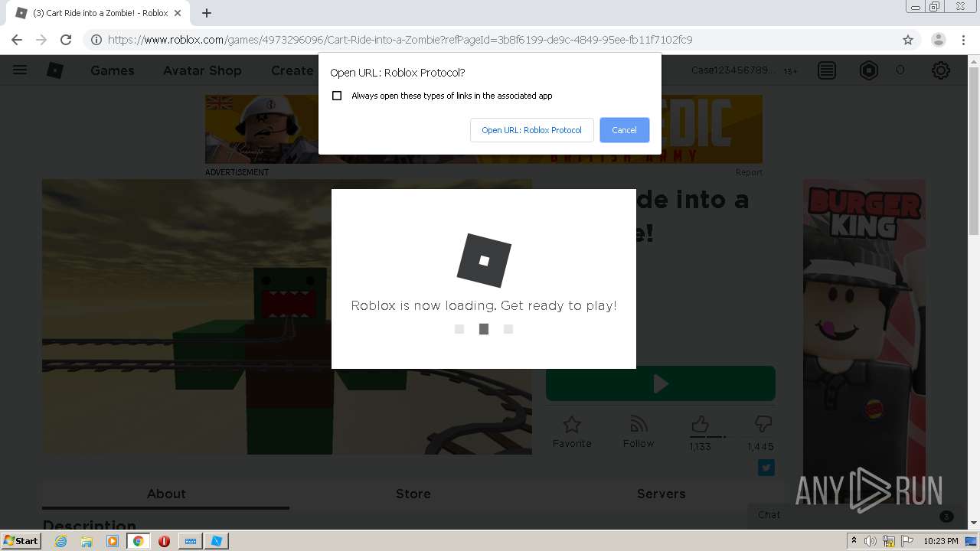Click the like/dislike vote ratio bar
This screenshot has width=980, height=551.
pos(730,436)
